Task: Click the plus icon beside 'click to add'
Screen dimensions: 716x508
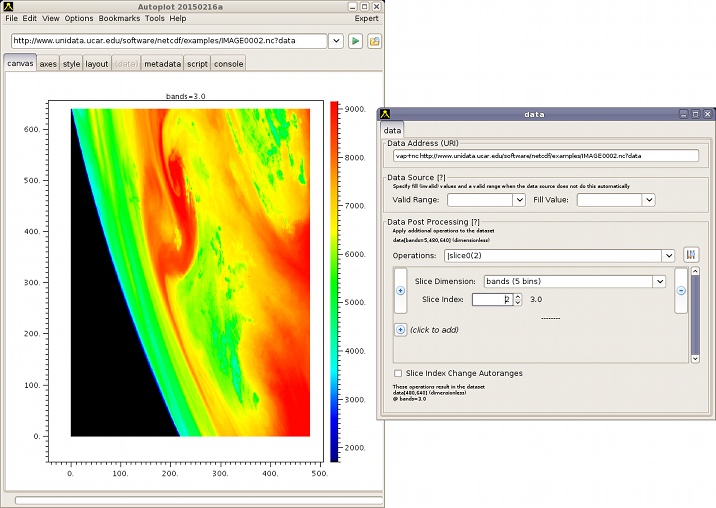Action: (x=400, y=329)
